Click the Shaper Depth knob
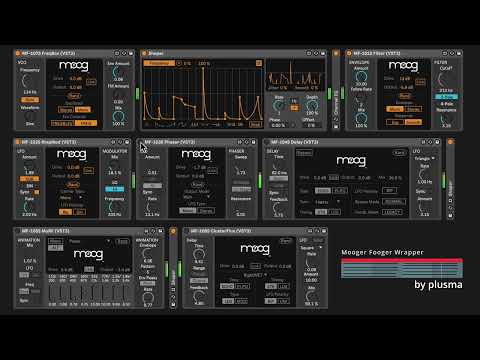The image size is (480, 360). pyautogui.click(x=312, y=106)
